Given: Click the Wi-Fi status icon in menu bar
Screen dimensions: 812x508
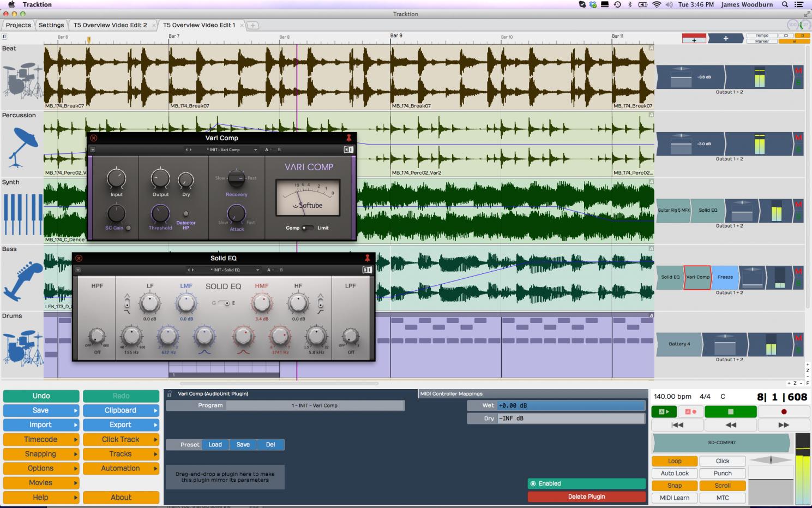Looking at the screenshot, I should 657,4.
